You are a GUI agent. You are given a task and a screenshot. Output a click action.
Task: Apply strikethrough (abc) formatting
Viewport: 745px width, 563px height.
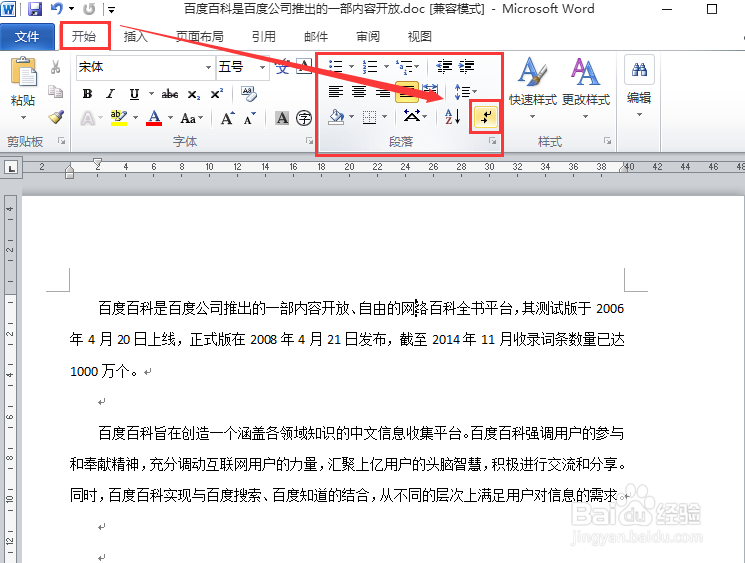point(170,94)
